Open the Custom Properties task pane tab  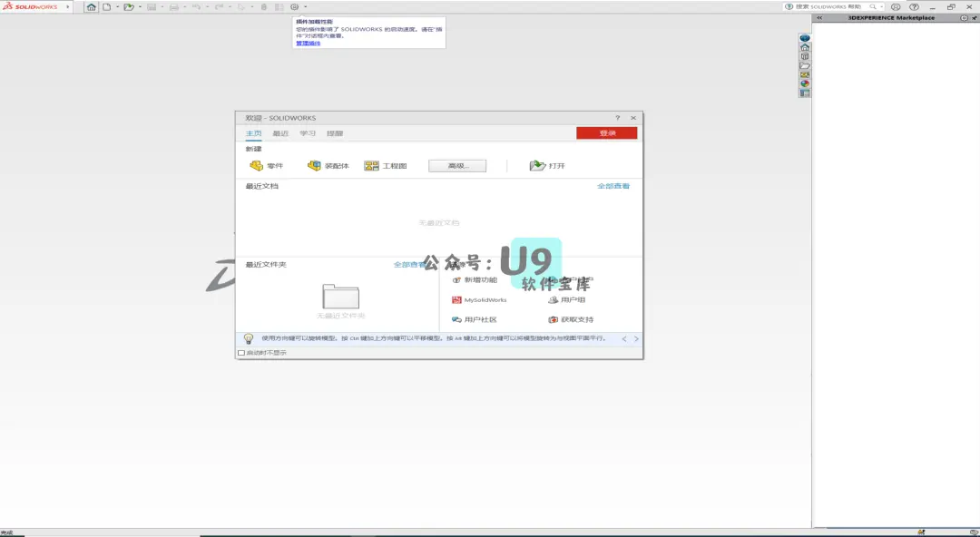pos(805,93)
